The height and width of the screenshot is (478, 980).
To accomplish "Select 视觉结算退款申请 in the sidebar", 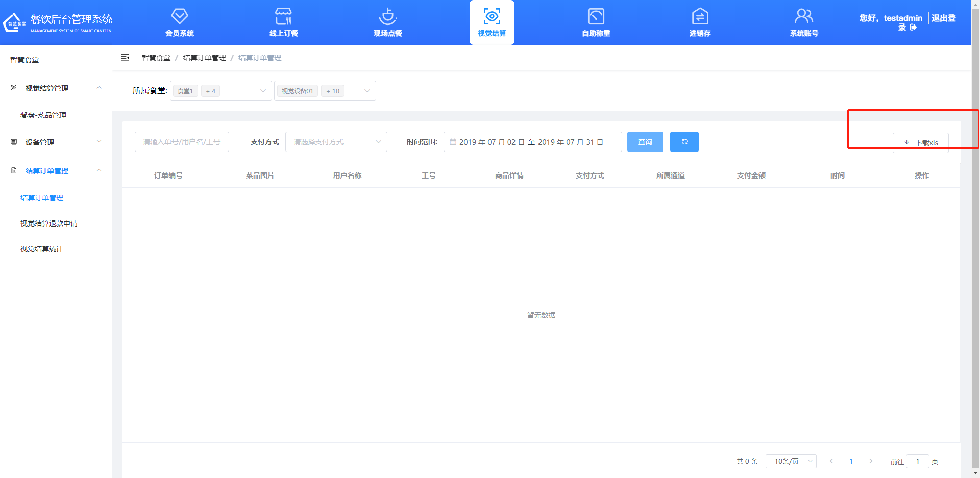I will tap(48, 223).
